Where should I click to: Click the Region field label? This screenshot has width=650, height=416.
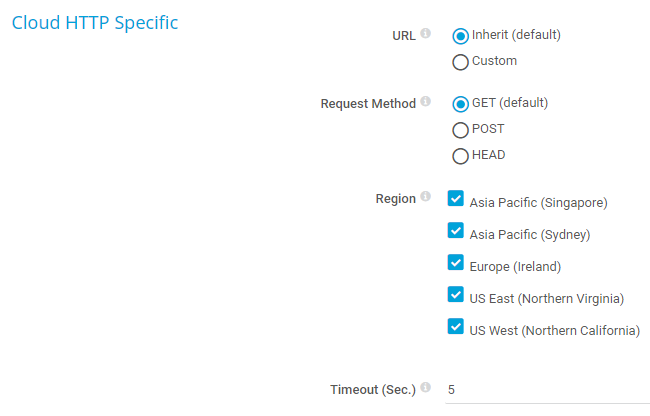pos(395,199)
